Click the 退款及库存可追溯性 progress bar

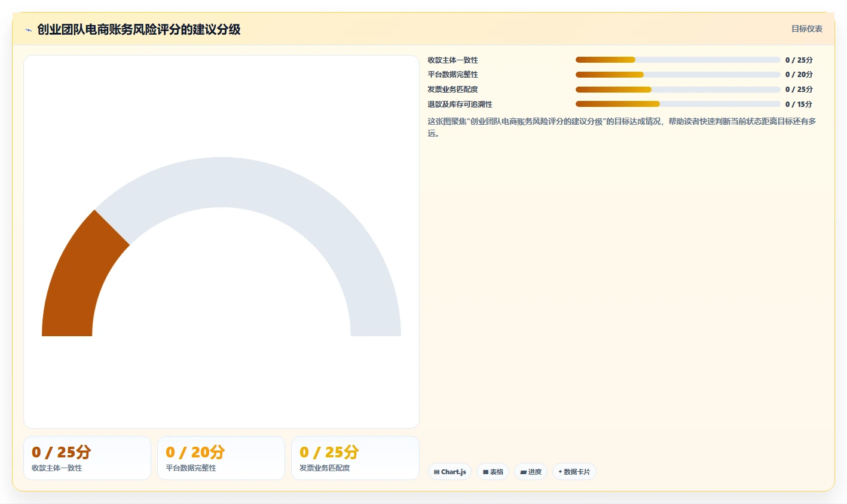click(678, 104)
